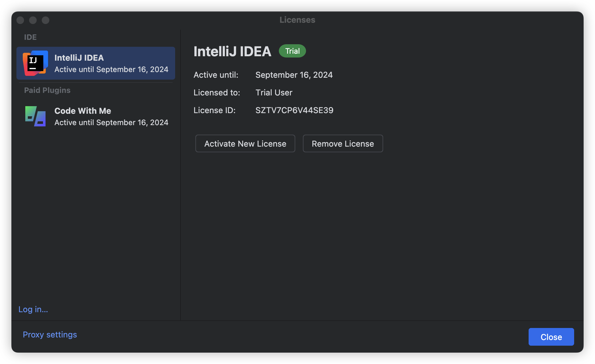
Task: Click the IDE section header
Action: coord(30,37)
